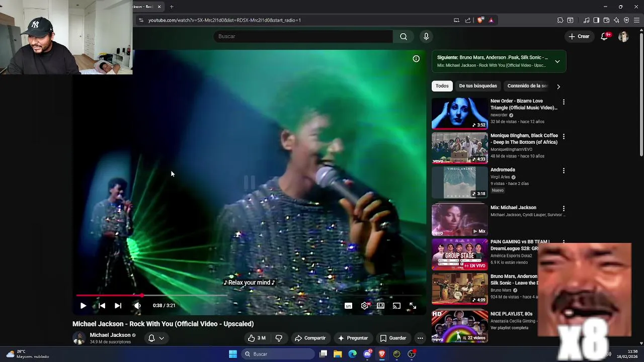The width and height of the screenshot is (644, 362).
Task: Toggle subtitles with the captions icon
Action: (348, 306)
